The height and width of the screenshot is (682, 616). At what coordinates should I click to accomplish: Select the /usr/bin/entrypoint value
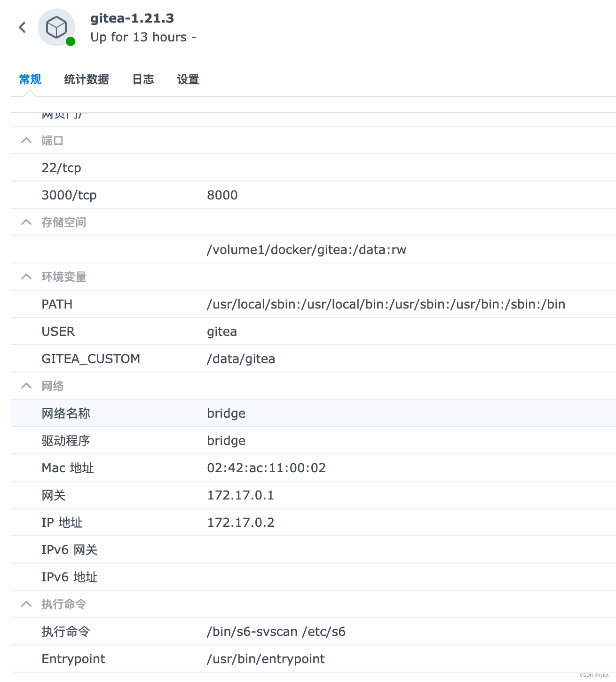tap(266, 659)
